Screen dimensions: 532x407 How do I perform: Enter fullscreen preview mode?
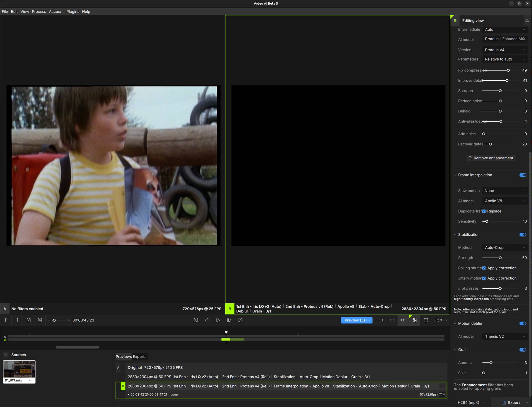[426, 320]
